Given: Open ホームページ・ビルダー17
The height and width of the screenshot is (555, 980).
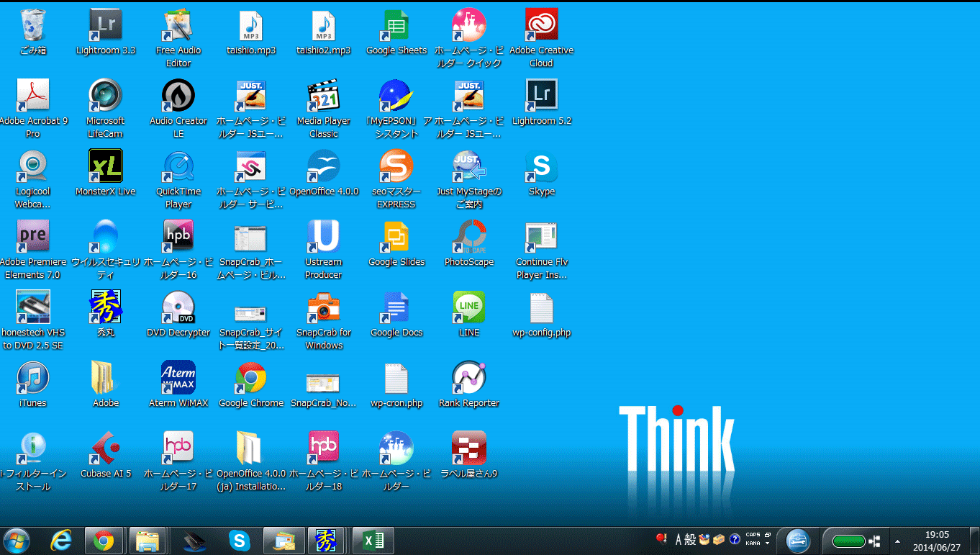Looking at the screenshot, I should (178, 462).
